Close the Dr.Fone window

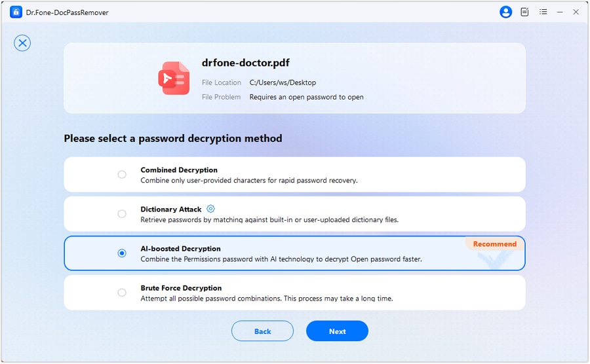coord(576,12)
